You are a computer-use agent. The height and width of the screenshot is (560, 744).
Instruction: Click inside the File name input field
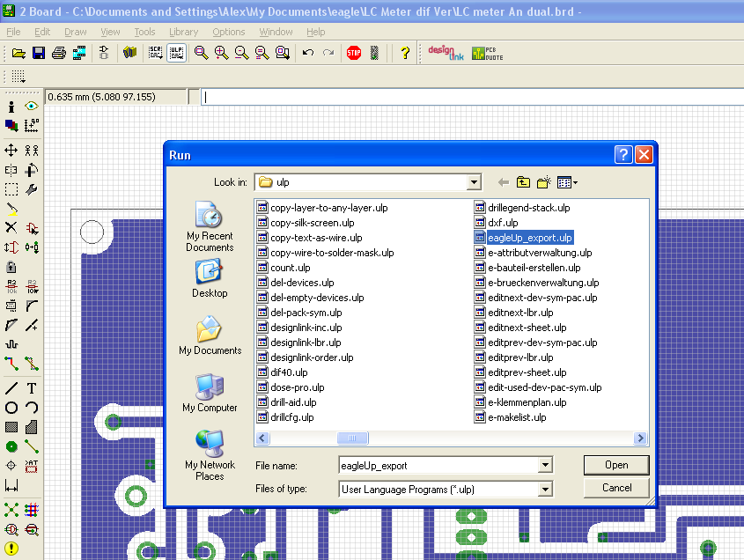438,466
